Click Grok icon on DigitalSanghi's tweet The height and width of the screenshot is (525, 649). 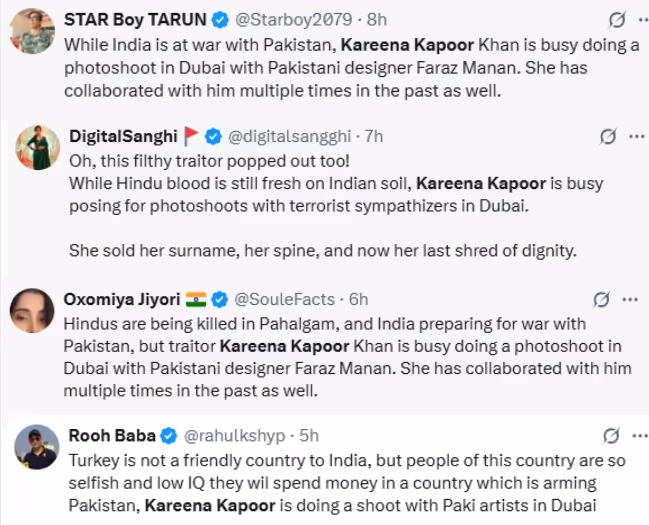[606, 137]
